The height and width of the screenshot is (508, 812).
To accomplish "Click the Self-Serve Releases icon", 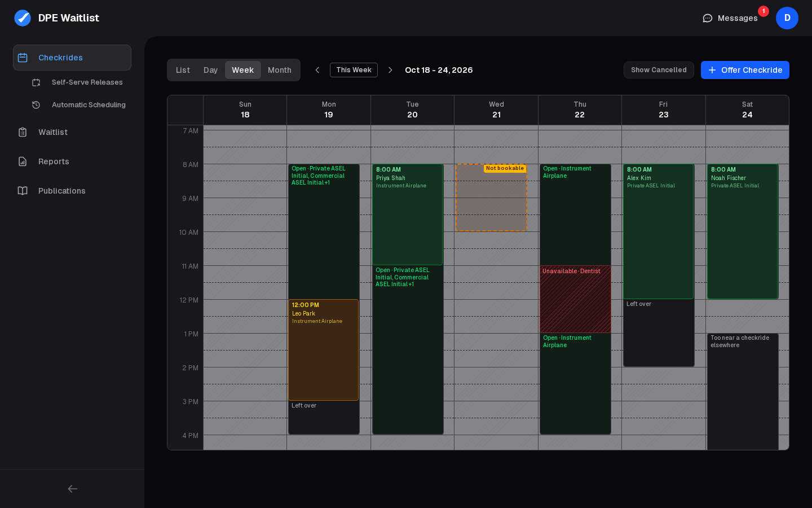I will (36, 82).
